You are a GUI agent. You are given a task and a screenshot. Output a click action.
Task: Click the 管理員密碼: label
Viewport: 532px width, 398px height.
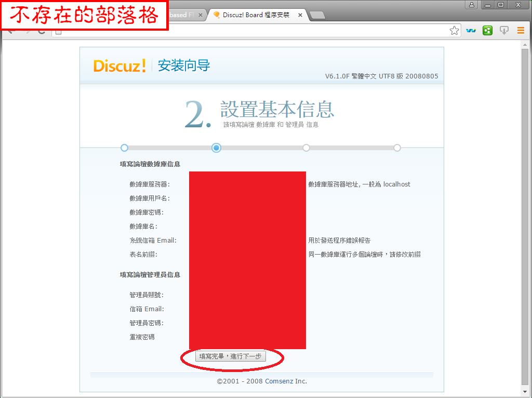point(147,323)
